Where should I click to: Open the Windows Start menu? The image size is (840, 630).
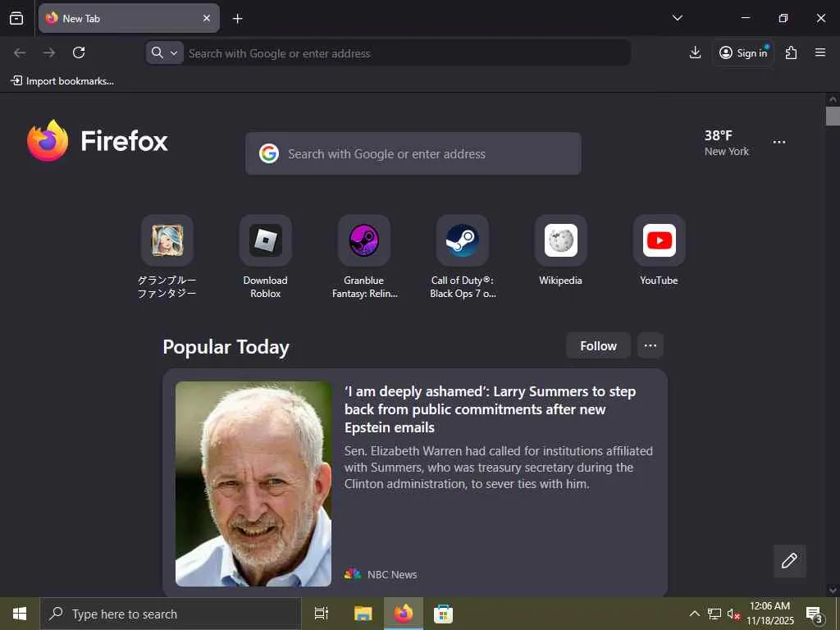20,614
